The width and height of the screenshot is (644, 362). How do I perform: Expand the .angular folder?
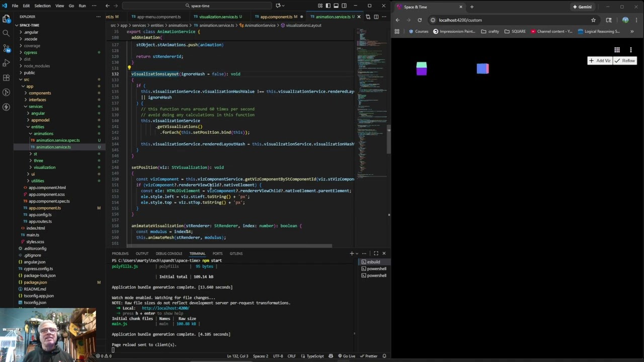point(31,32)
